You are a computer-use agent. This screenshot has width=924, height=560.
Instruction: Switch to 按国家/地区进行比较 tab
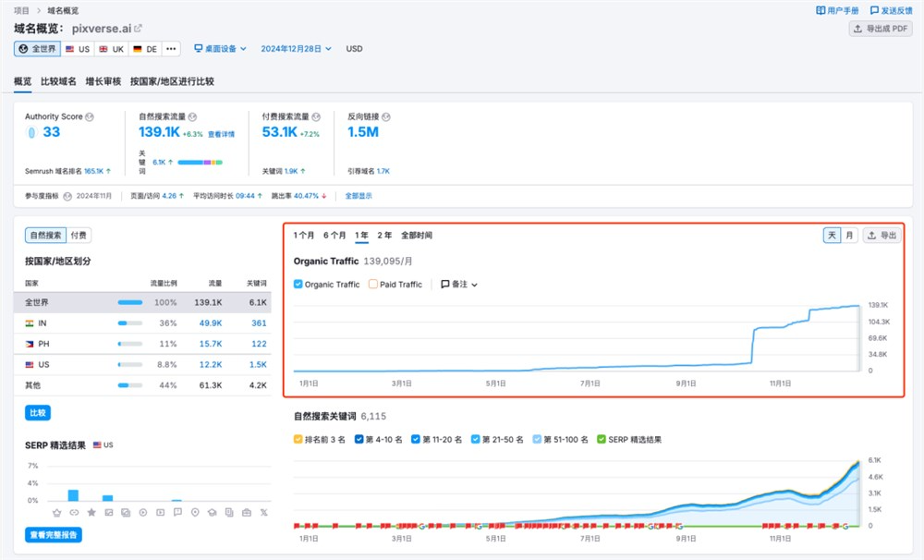(172, 81)
